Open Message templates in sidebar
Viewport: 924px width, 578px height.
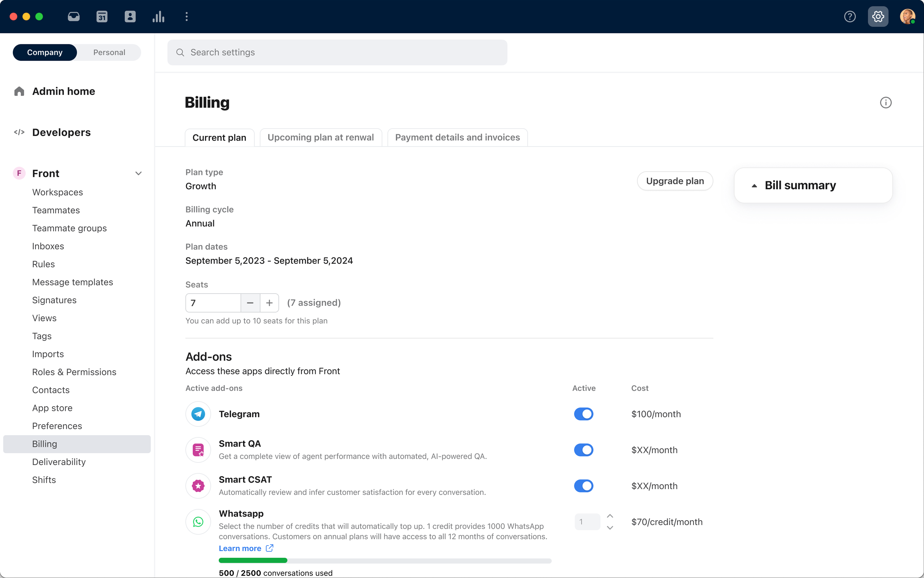tap(73, 282)
